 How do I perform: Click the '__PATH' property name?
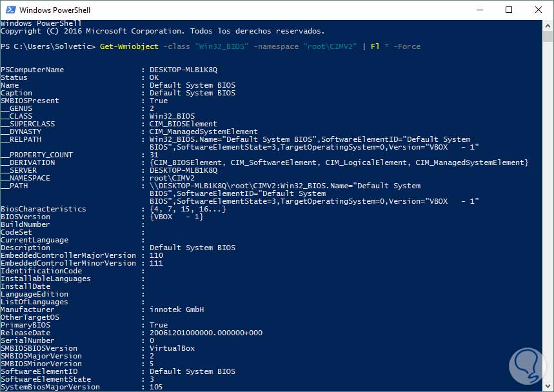click(14, 186)
